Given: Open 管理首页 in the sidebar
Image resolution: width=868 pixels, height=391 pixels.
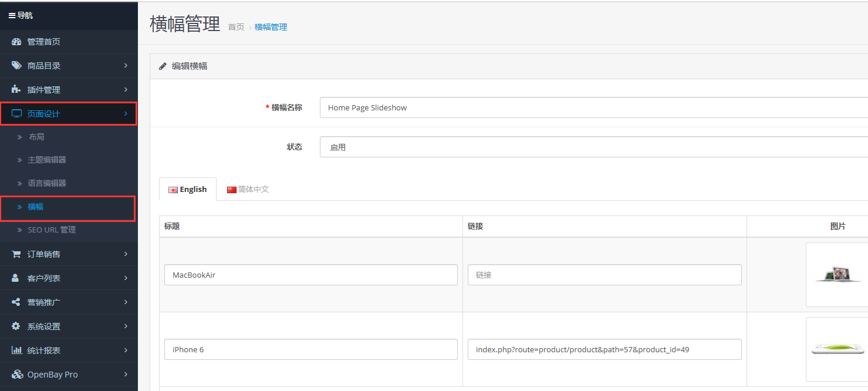Looking at the screenshot, I should [x=69, y=42].
